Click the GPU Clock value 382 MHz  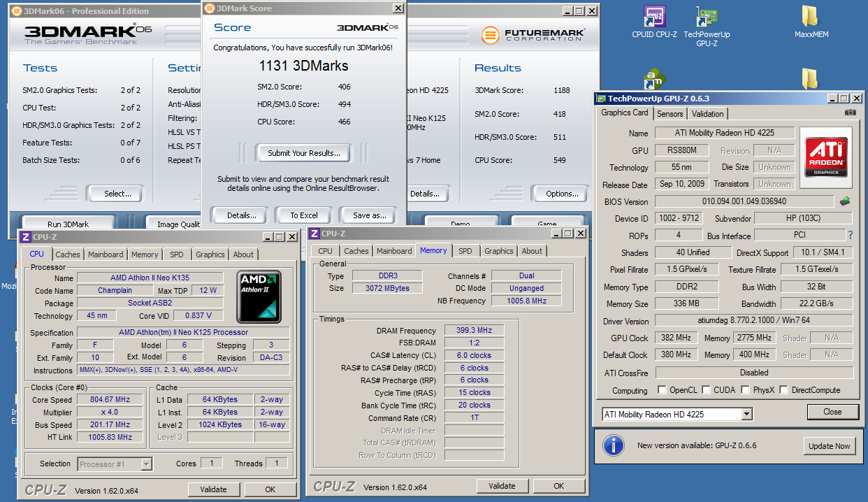[x=675, y=338]
